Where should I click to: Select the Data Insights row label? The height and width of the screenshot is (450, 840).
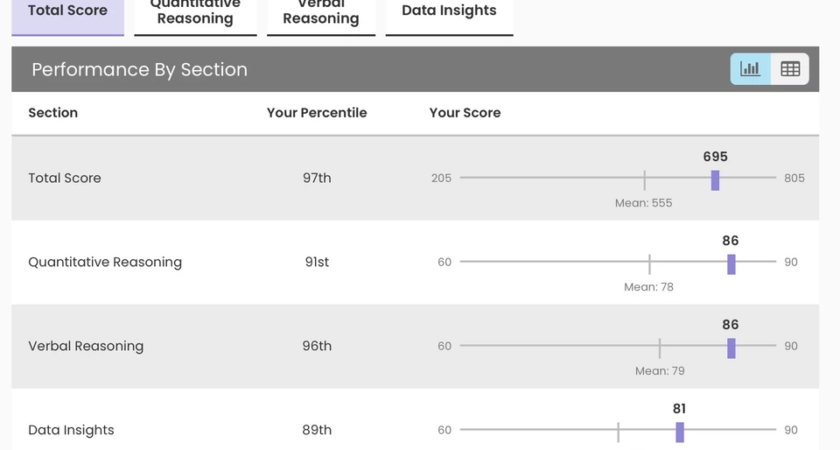71,430
